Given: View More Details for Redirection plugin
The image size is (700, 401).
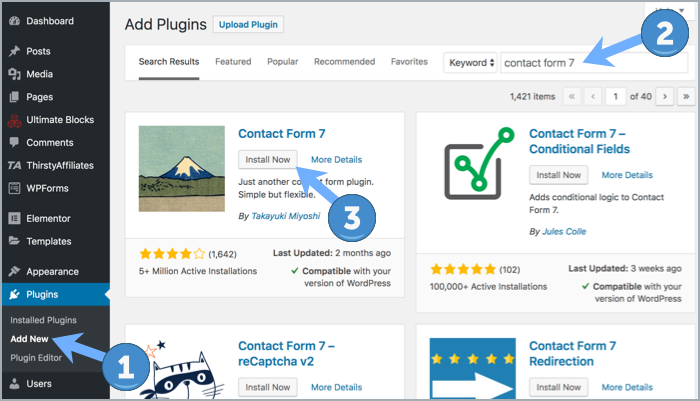Looking at the screenshot, I should pyautogui.click(x=627, y=387).
